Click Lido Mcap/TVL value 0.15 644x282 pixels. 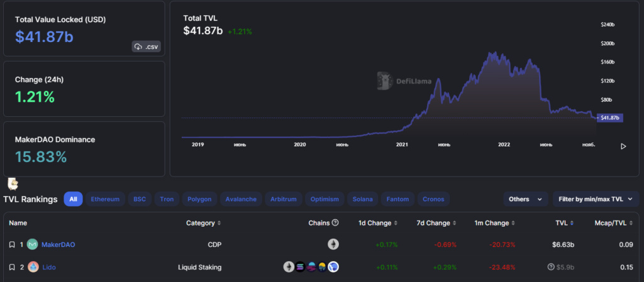tap(627, 268)
